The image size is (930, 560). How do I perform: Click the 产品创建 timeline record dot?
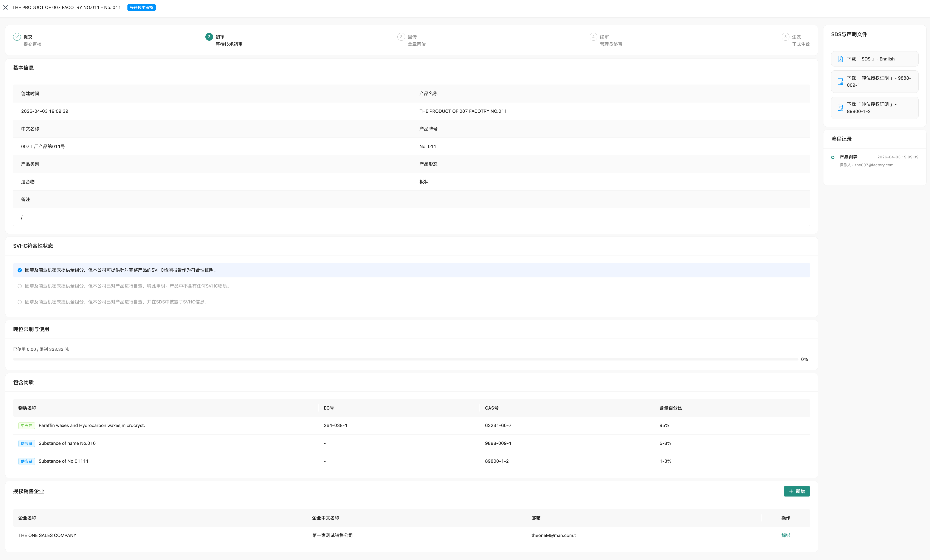(833, 157)
